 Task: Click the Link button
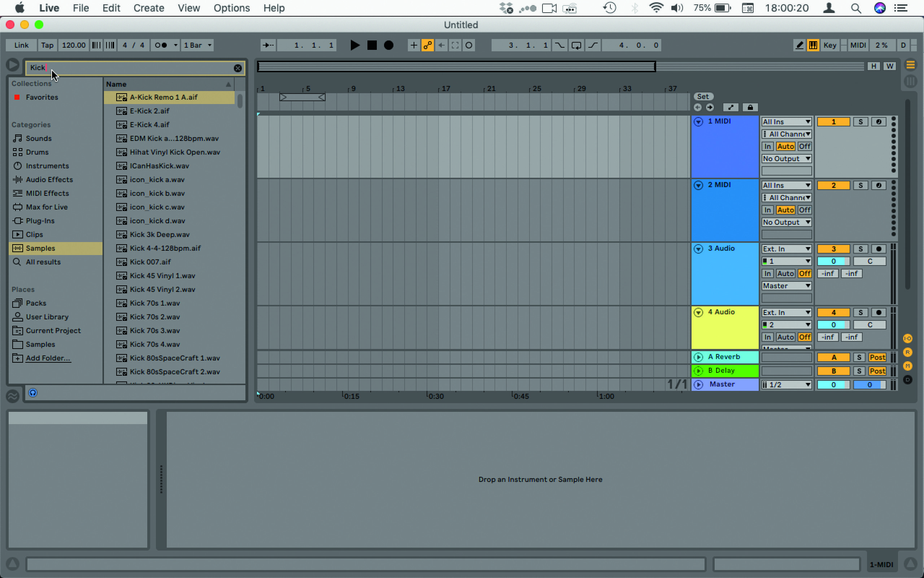click(21, 45)
